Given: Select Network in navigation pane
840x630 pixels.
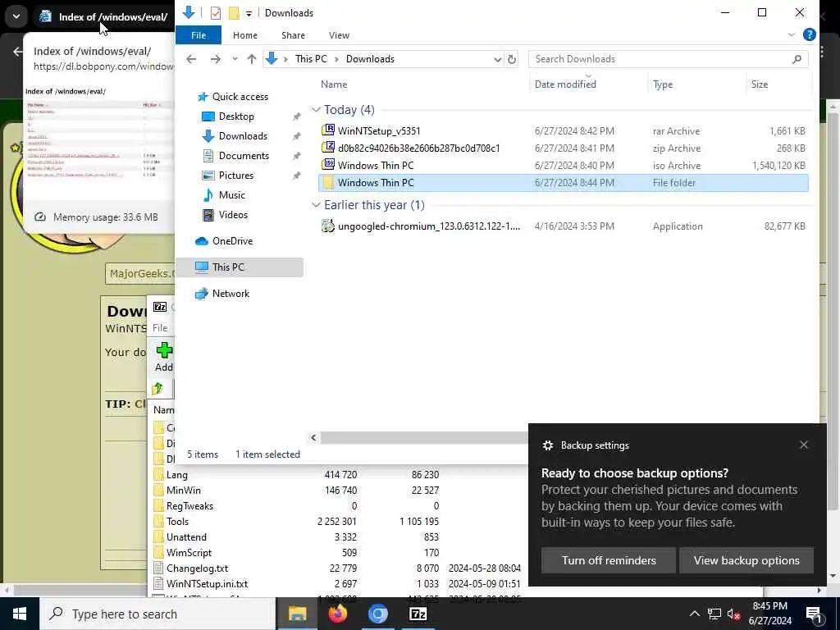Looking at the screenshot, I should (231, 294).
